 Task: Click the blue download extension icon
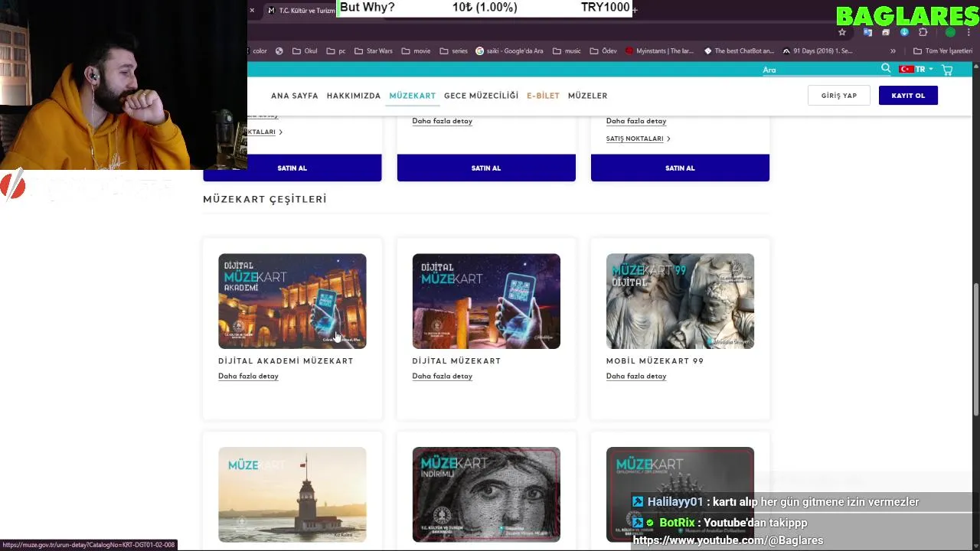point(904,32)
